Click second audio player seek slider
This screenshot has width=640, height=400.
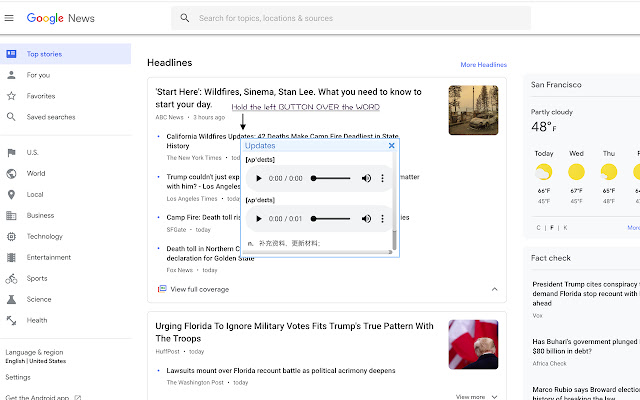tap(331, 219)
